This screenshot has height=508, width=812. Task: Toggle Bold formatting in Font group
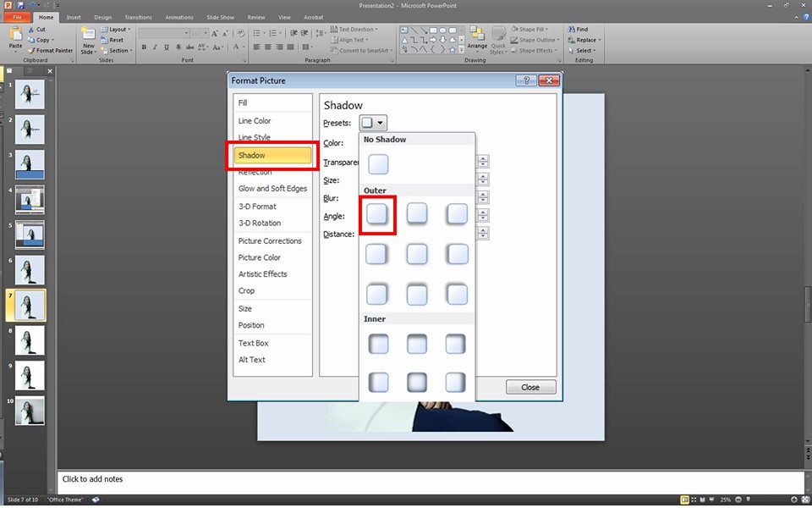[x=144, y=47]
